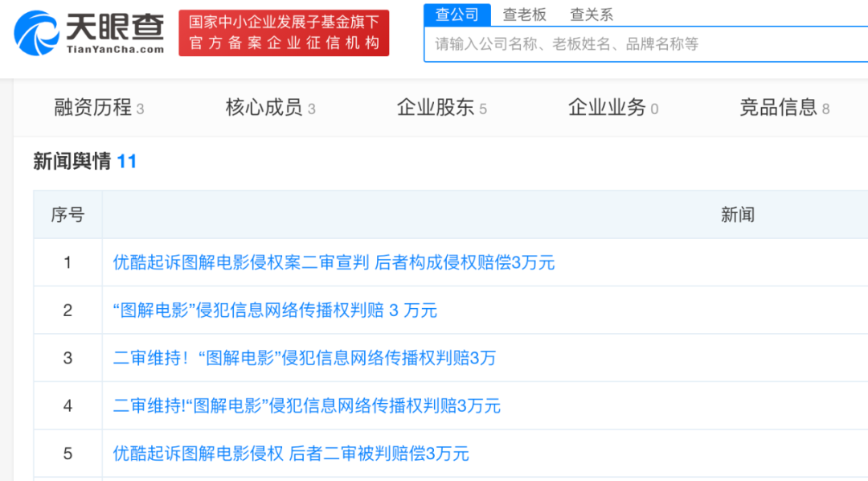Image resolution: width=868 pixels, height=481 pixels.
Task: Open news item 2 “图解电影”侵犯信息网络传播权判赔 3 万元
Action: [x=275, y=310]
